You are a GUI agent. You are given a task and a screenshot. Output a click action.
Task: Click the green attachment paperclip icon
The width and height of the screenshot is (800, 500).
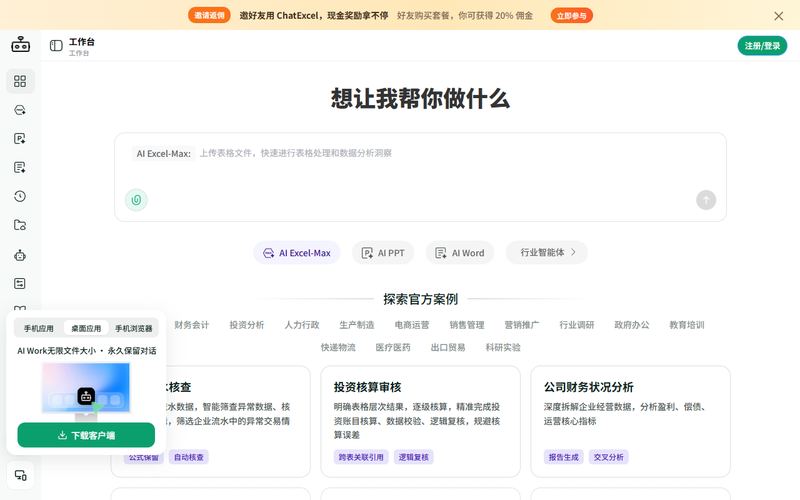(x=136, y=200)
